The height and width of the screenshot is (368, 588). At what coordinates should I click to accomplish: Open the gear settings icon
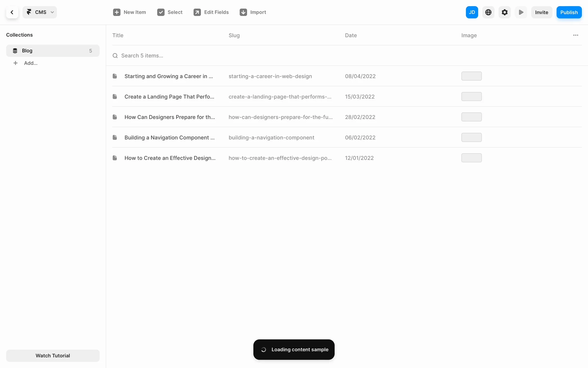[504, 12]
